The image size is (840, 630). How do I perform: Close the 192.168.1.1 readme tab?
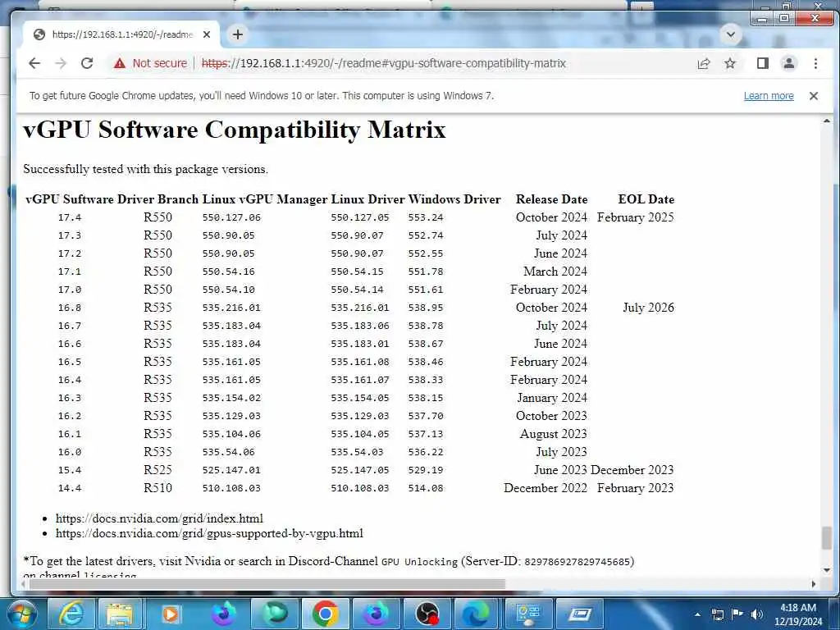pos(207,34)
